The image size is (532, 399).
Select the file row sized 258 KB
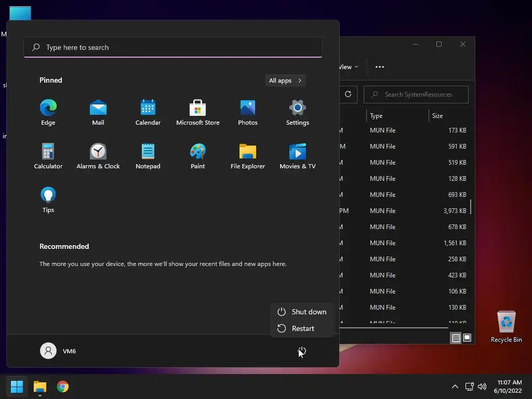coord(404,259)
